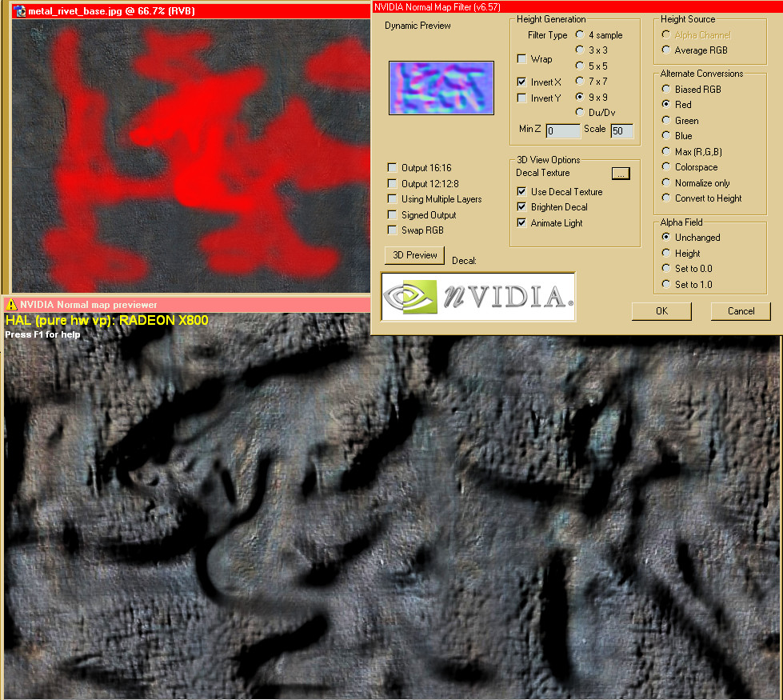Choose Alpha Field Set to 0.0

[666, 268]
